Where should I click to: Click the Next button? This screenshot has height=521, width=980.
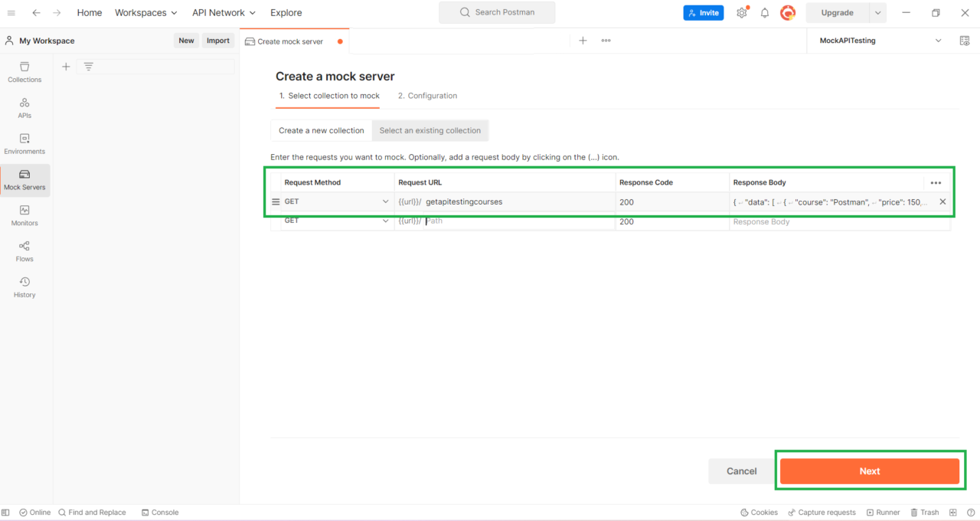point(870,470)
